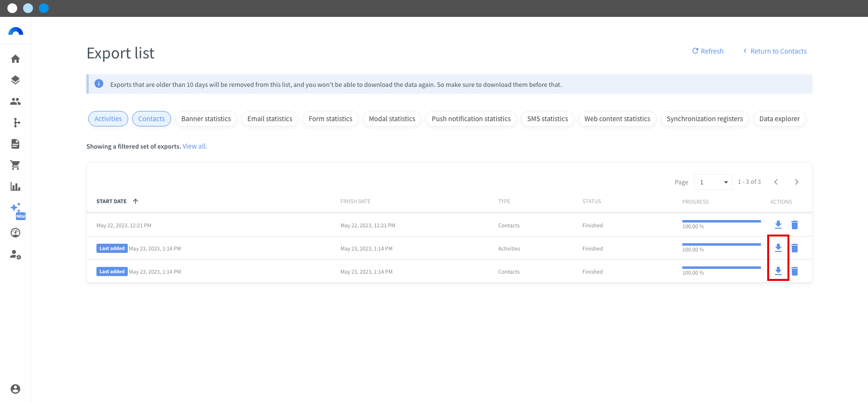
Task: Open the Contacts people icon in sidebar
Action: 15,101
